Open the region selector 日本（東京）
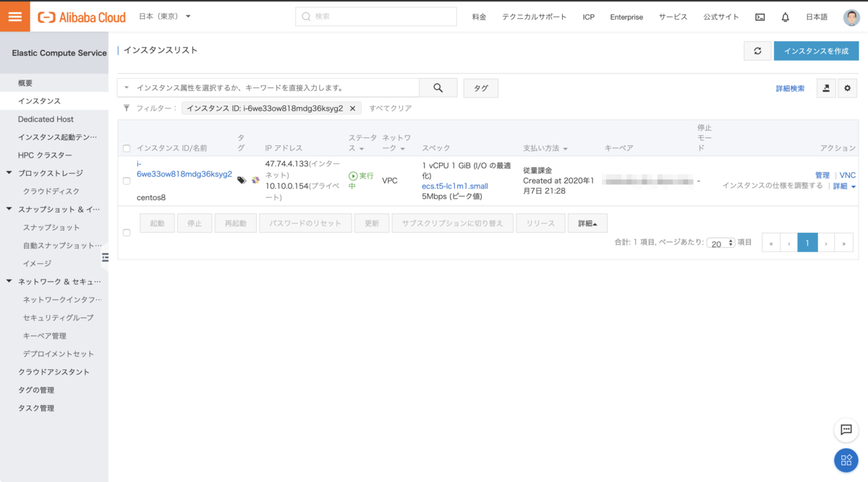 (x=165, y=16)
